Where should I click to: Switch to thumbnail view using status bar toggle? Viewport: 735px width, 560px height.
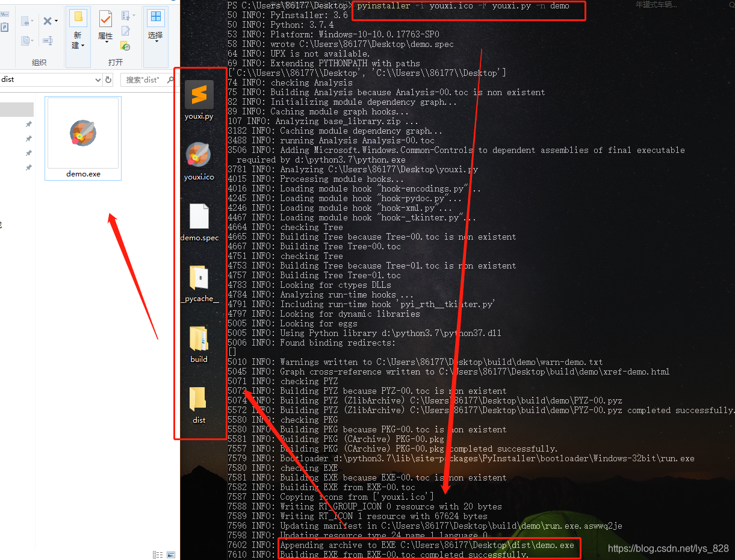click(170, 554)
